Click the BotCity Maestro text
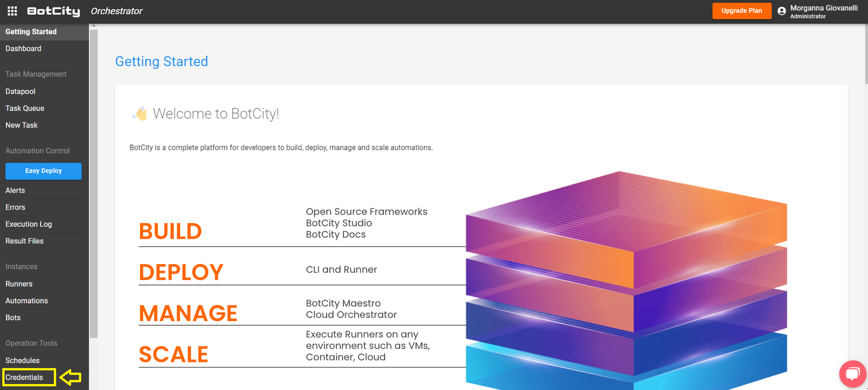The height and width of the screenshot is (390, 868). 343,303
